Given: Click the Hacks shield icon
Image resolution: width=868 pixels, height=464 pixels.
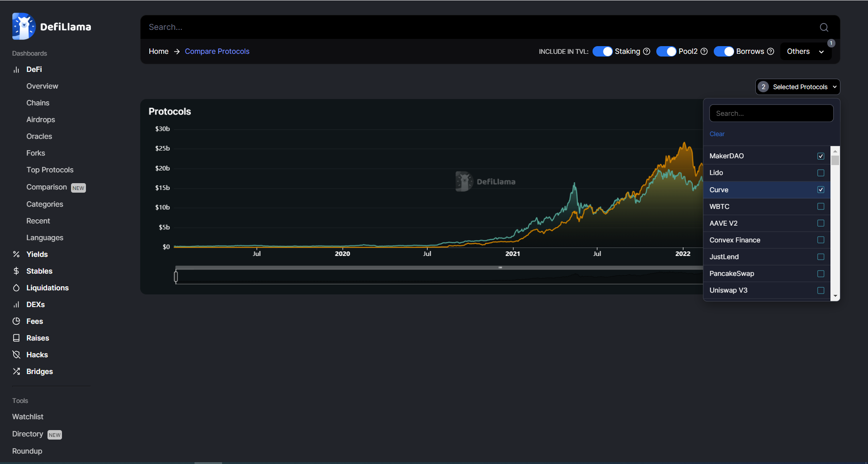Looking at the screenshot, I should pyautogui.click(x=16, y=355).
